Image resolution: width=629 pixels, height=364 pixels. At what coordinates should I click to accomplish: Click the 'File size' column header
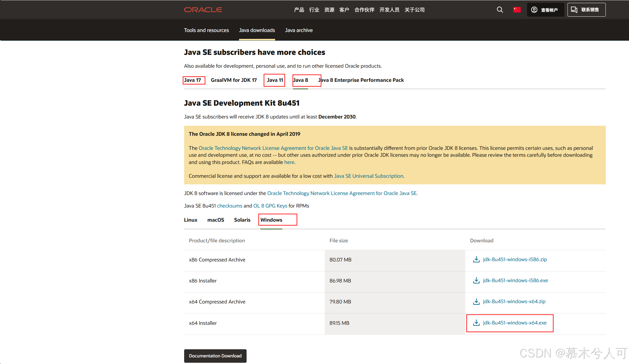pyautogui.click(x=338, y=240)
